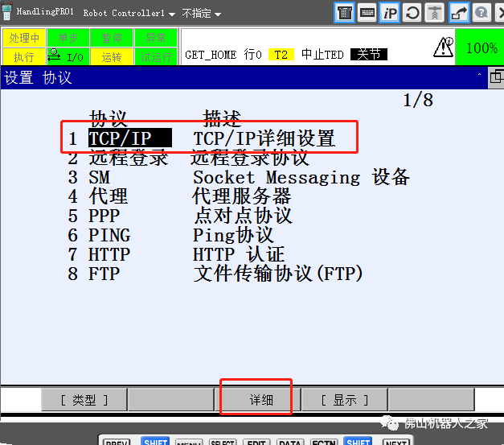Open the Robot Controller1 dropdown

tap(129, 13)
